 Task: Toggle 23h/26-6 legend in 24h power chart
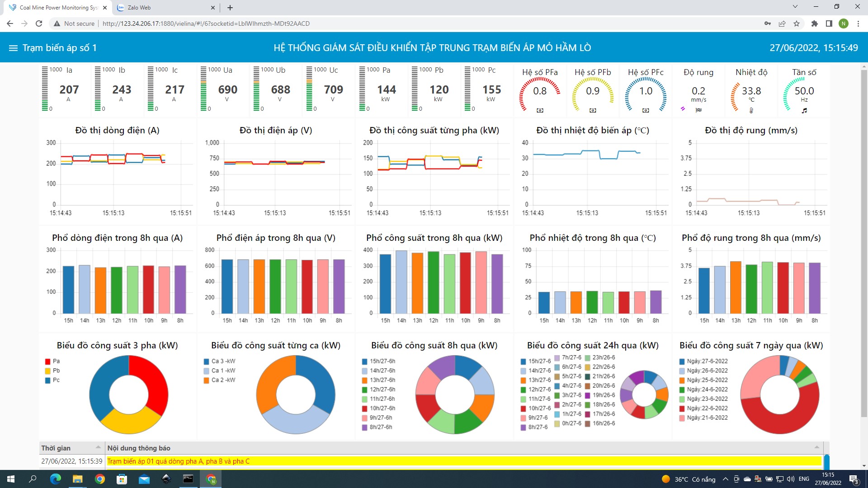600,358
